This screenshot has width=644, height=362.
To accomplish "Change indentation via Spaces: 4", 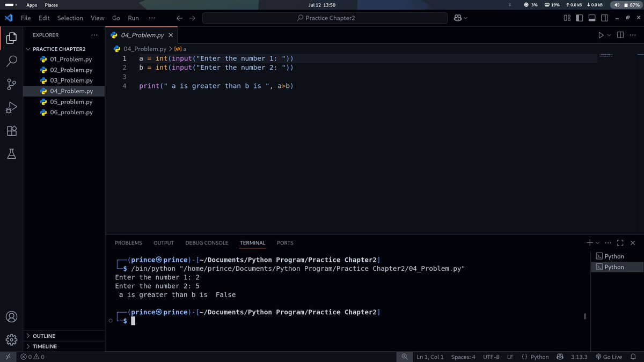I will click(463, 357).
